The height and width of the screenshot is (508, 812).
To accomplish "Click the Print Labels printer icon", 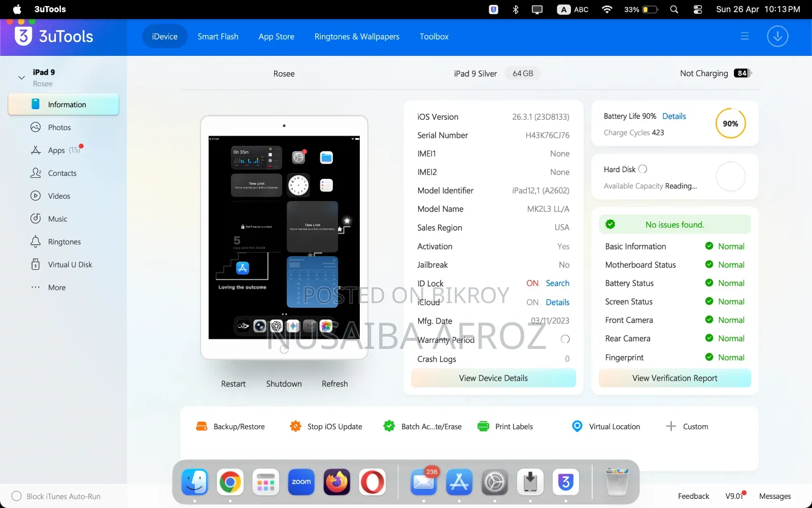I will click(483, 426).
